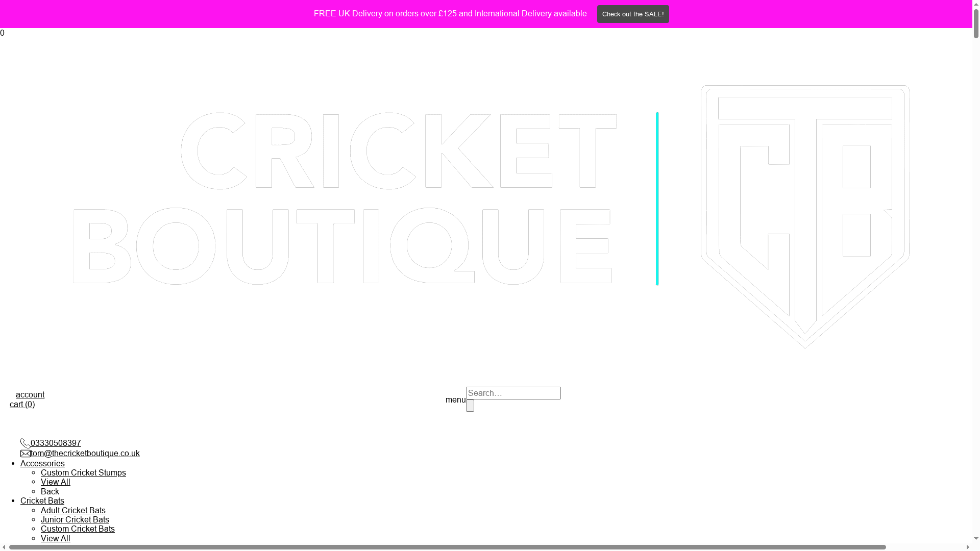Click inside the Search field
Screen dimensions: 980x551
coord(513,393)
